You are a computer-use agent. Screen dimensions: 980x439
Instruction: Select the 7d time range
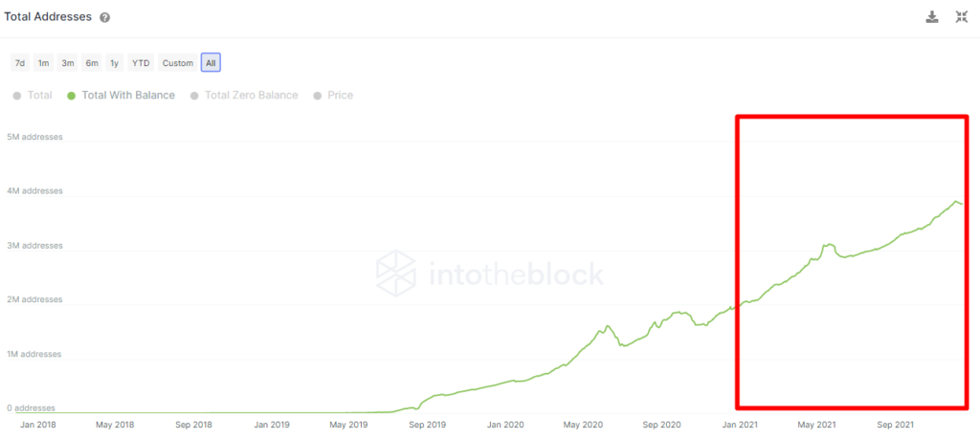[x=19, y=63]
